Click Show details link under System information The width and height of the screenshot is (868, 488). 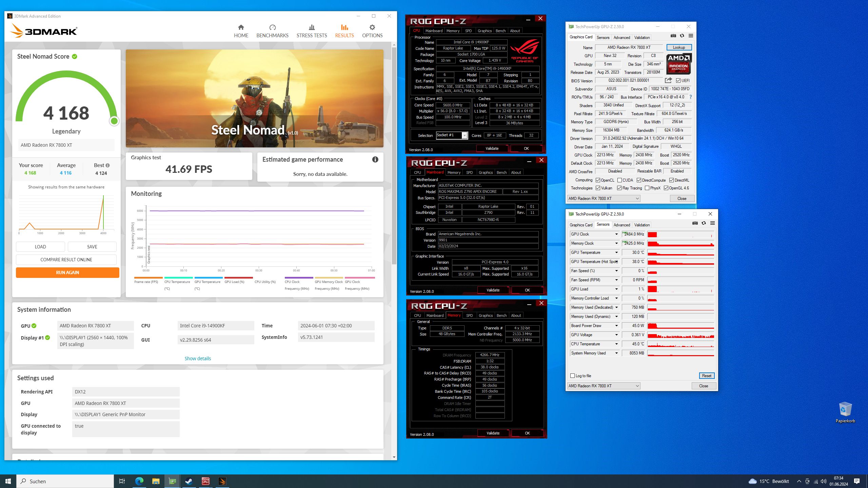click(198, 359)
